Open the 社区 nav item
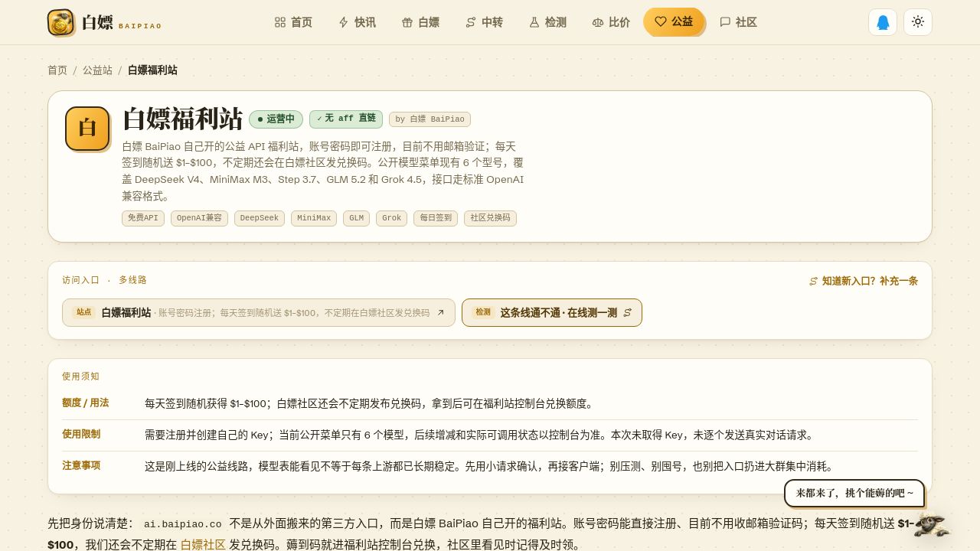This screenshot has height=551, width=980. [739, 22]
